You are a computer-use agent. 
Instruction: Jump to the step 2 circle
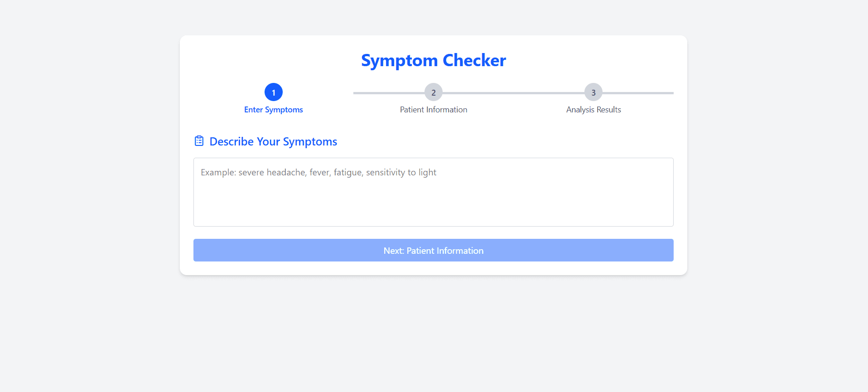(434, 92)
